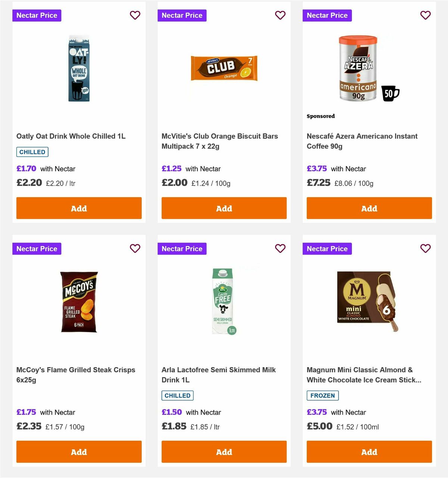Open the McVitie's Club Orange product page
The width and height of the screenshot is (448, 478).
pyautogui.click(x=220, y=141)
